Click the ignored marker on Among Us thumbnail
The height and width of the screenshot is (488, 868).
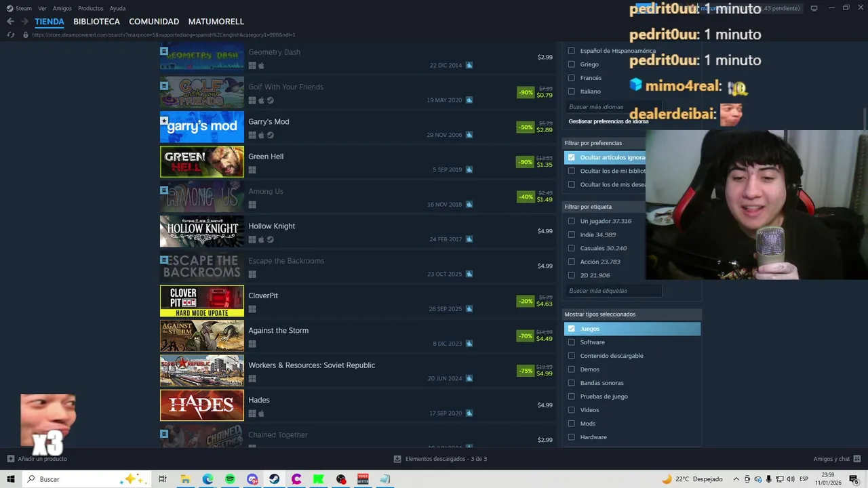[164, 190]
